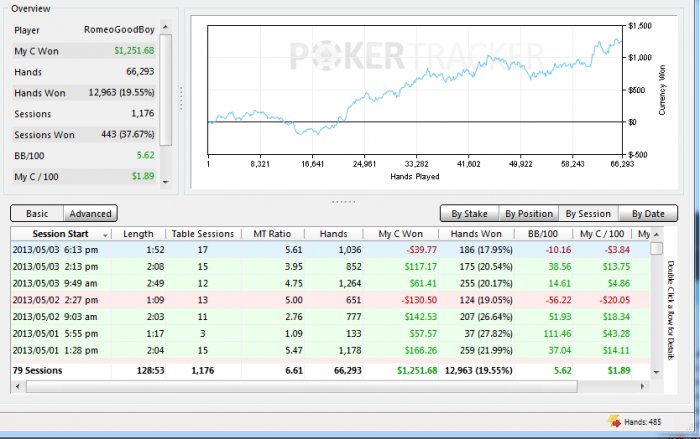Group report By Session

pyautogui.click(x=587, y=213)
